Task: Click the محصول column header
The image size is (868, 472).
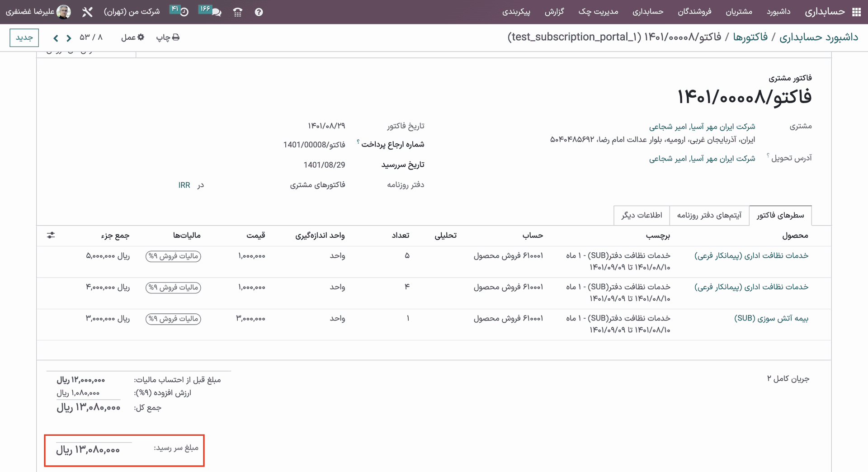Action: [795, 236]
